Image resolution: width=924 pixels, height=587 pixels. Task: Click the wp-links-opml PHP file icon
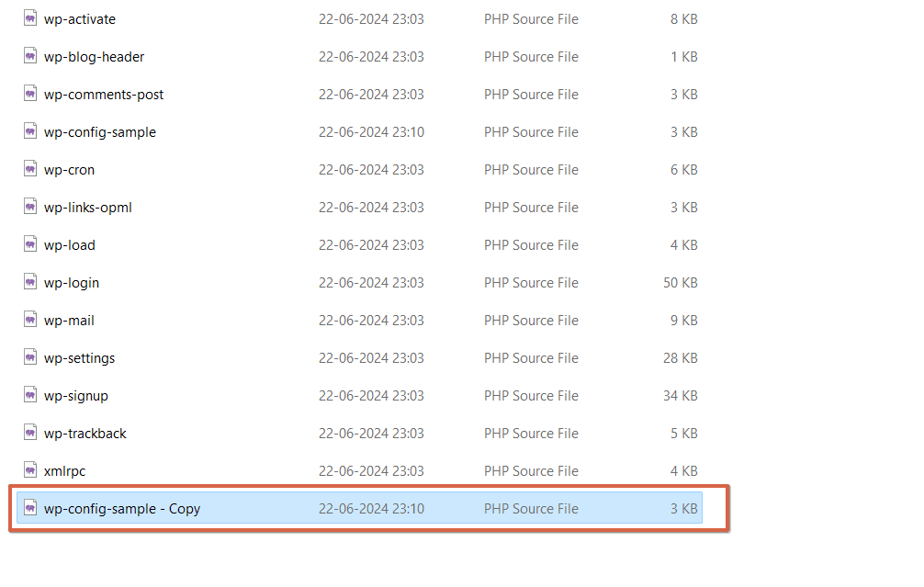click(x=30, y=207)
